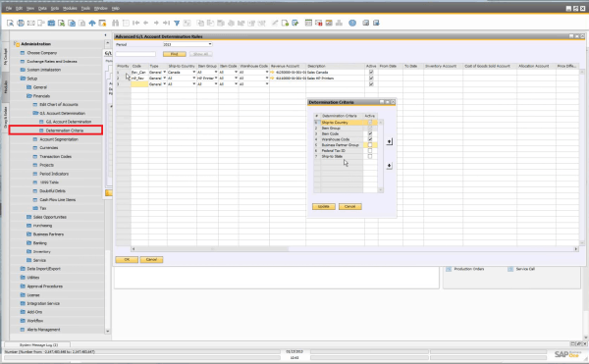Screen dimensions: 589x364
Task: Click the Export to Excel toolbar icon
Action: tap(62, 23)
